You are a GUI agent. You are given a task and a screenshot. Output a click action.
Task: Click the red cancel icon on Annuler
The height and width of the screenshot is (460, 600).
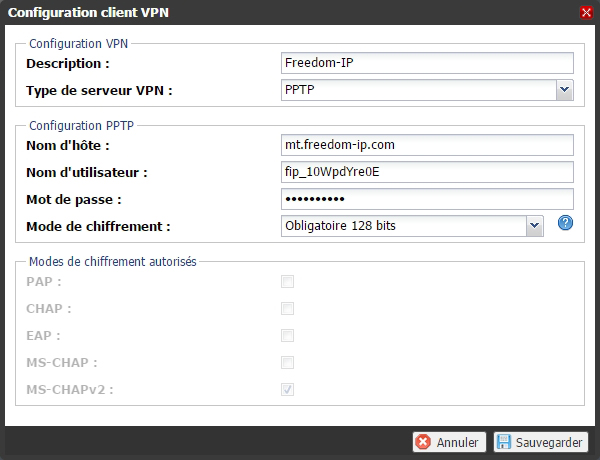[424, 441]
